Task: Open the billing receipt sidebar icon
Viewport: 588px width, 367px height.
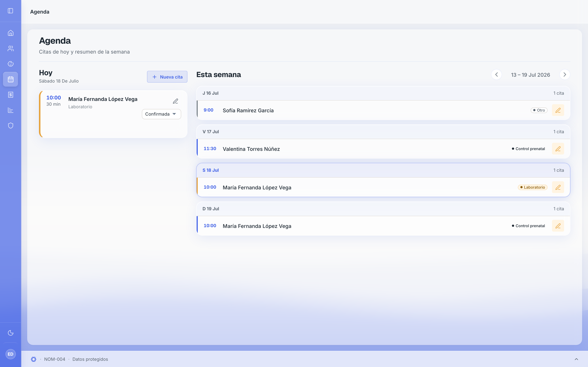Action: tap(10, 95)
